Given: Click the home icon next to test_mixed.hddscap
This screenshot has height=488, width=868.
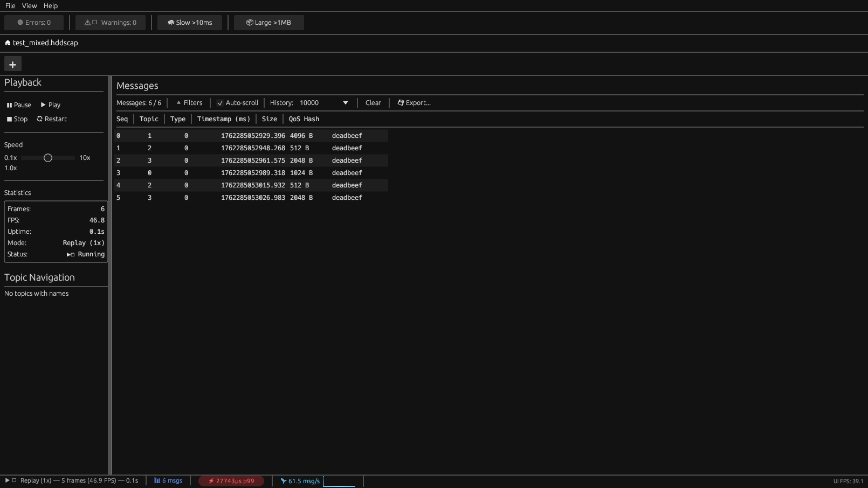Looking at the screenshot, I should click(x=7, y=43).
